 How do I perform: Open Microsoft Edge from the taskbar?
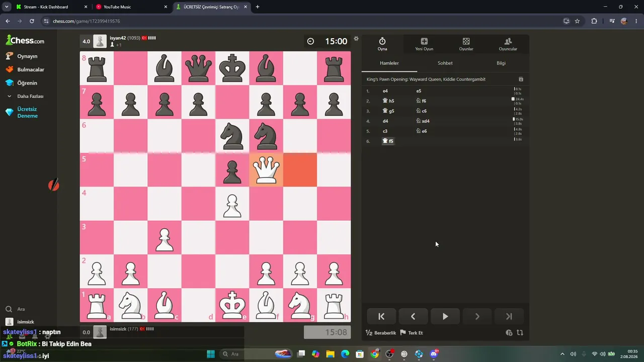(345, 354)
